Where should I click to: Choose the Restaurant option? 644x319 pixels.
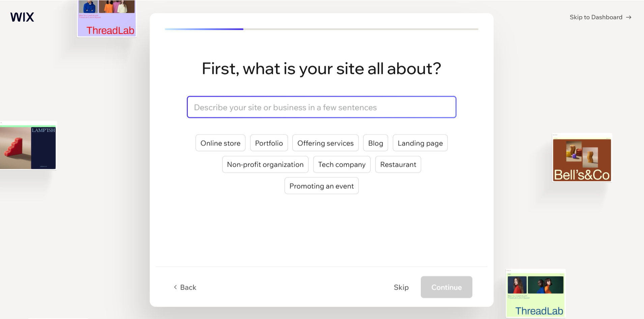[x=398, y=164]
